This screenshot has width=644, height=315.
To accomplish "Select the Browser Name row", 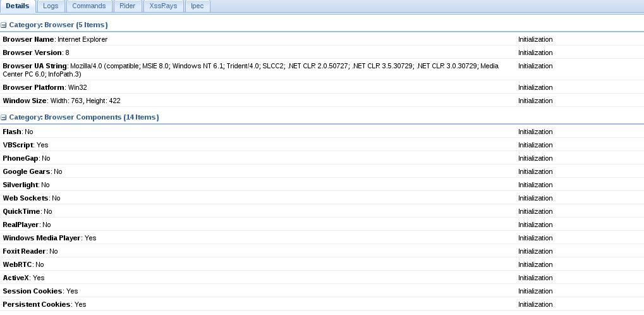I will coord(322,39).
